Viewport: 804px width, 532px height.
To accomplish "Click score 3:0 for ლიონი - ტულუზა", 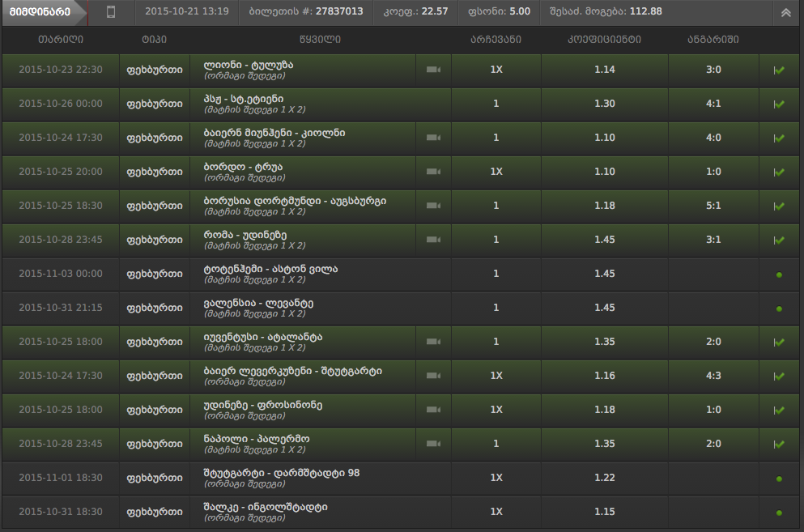I will tap(713, 70).
